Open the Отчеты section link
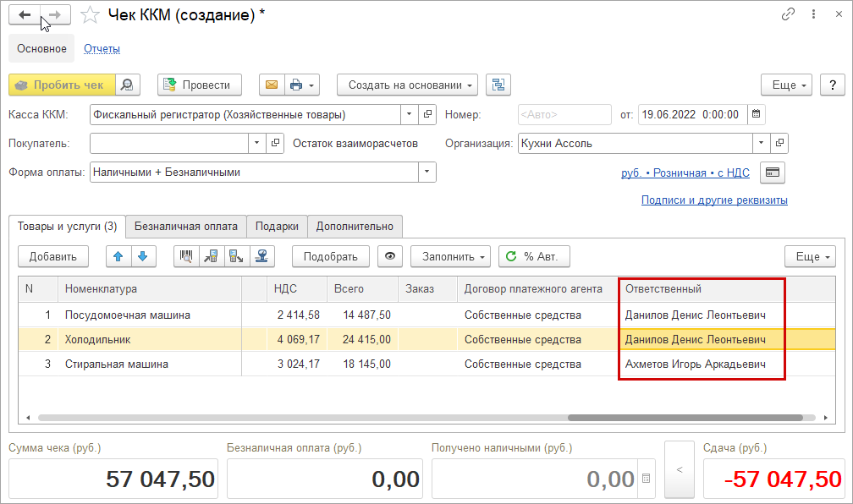853x504 pixels. (102, 48)
